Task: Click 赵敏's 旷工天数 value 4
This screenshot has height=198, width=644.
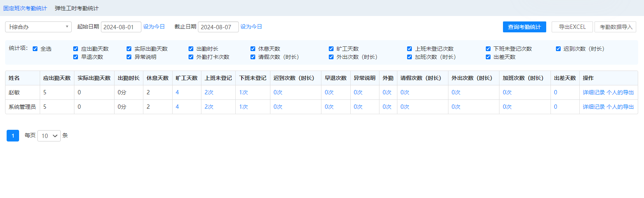Action: 177,92
